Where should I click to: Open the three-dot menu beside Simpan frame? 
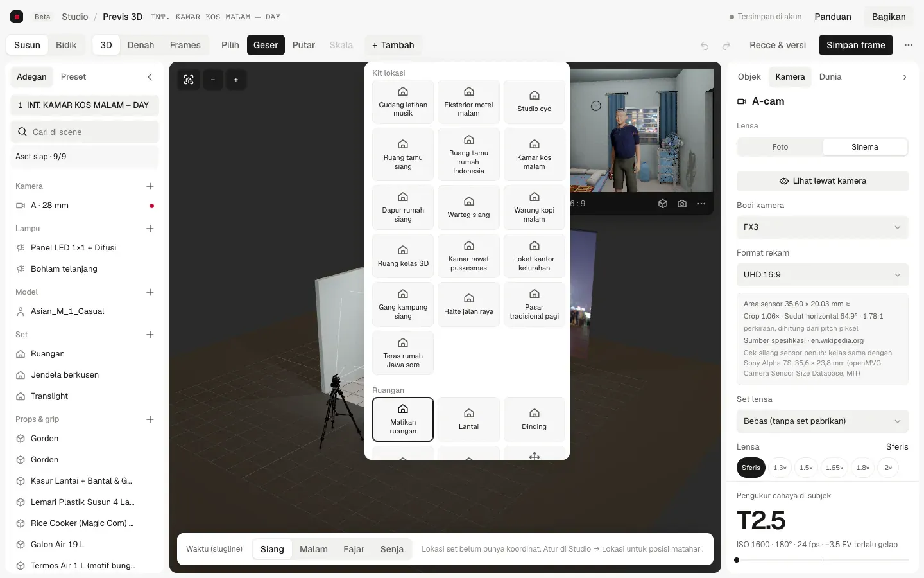909,45
